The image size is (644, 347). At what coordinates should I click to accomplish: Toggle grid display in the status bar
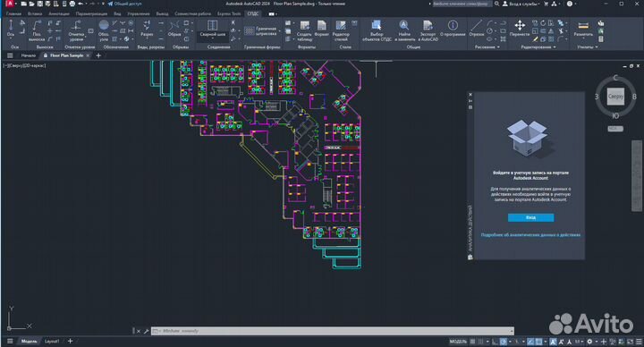pos(473,342)
